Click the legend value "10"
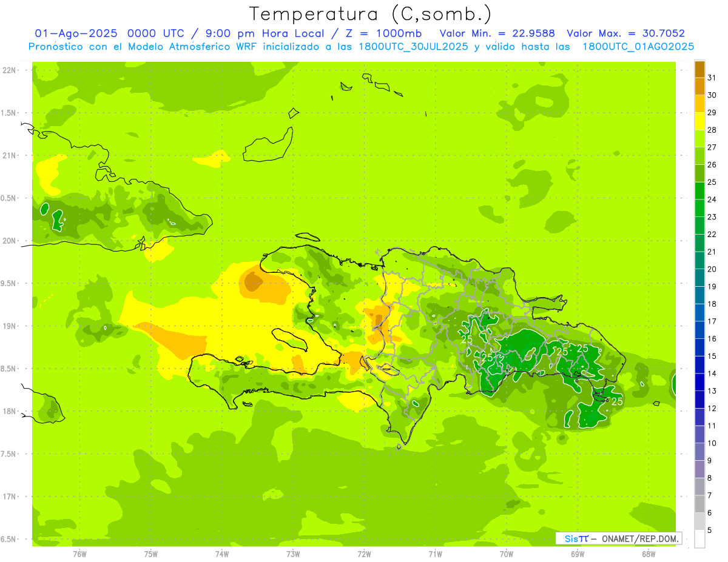 (x=712, y=443)
